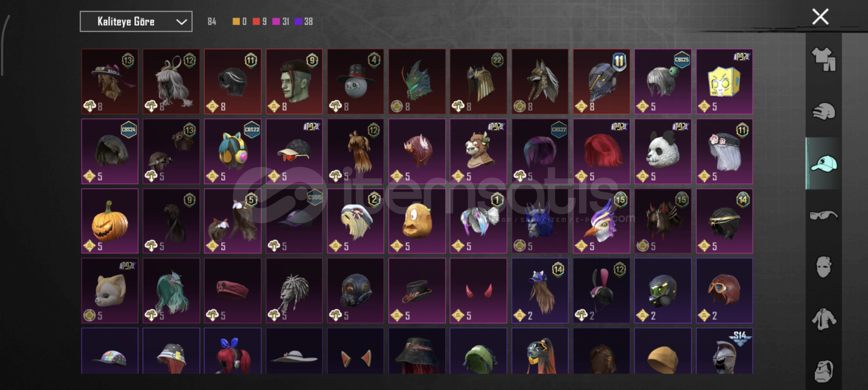Select the jack-o-lantern pumpkin head item
The height and width of the screenshot is (390, 868).
coord(110,221)
